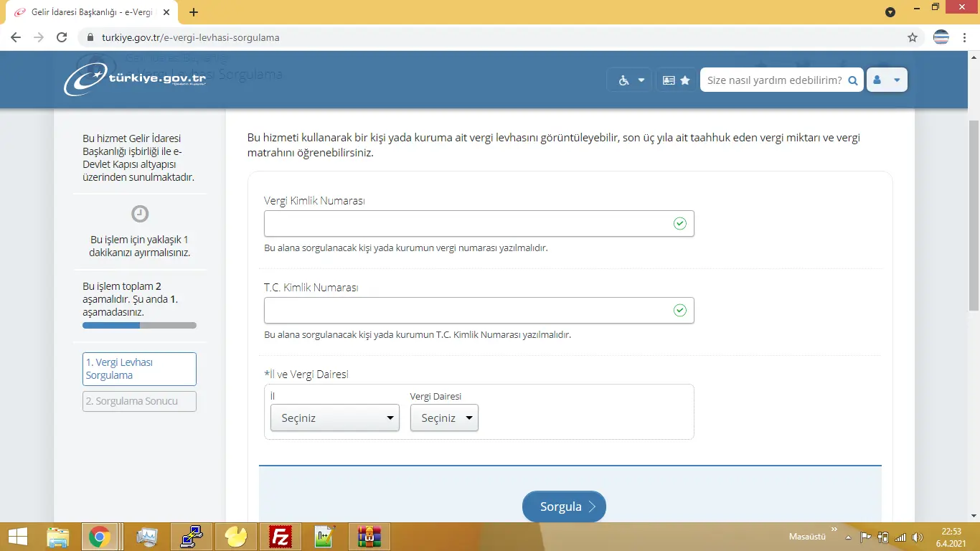Click the Sorgula button
This screenshot has height=551, width=980.
click(564, 507)
